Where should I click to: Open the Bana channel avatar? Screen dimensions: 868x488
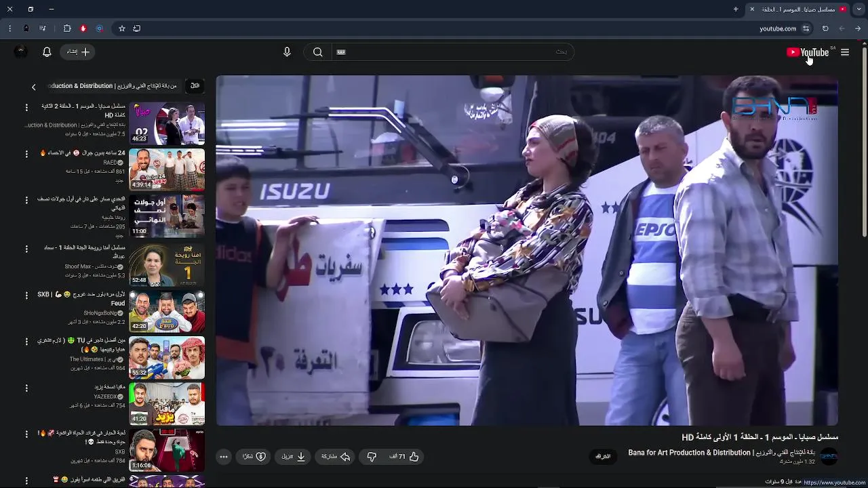(x=829, y=457)
